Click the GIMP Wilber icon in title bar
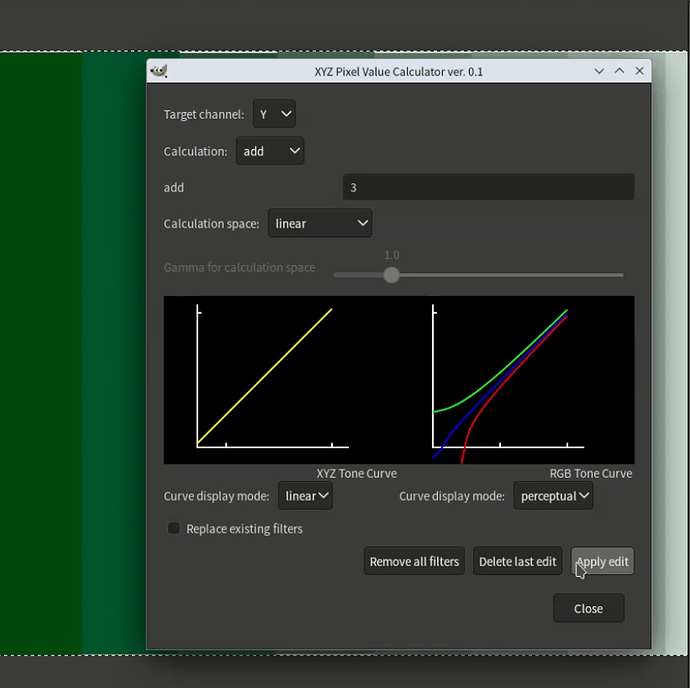 click(158, 71)
